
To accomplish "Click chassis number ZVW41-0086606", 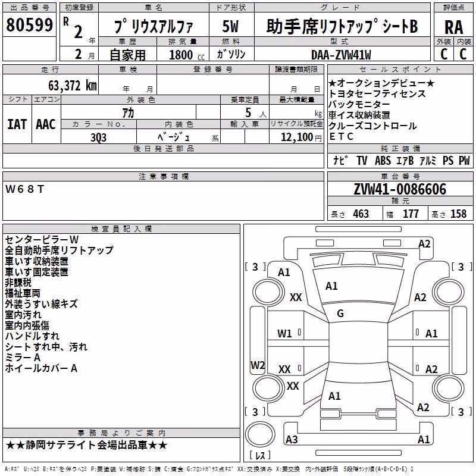I will coord(400,189).
